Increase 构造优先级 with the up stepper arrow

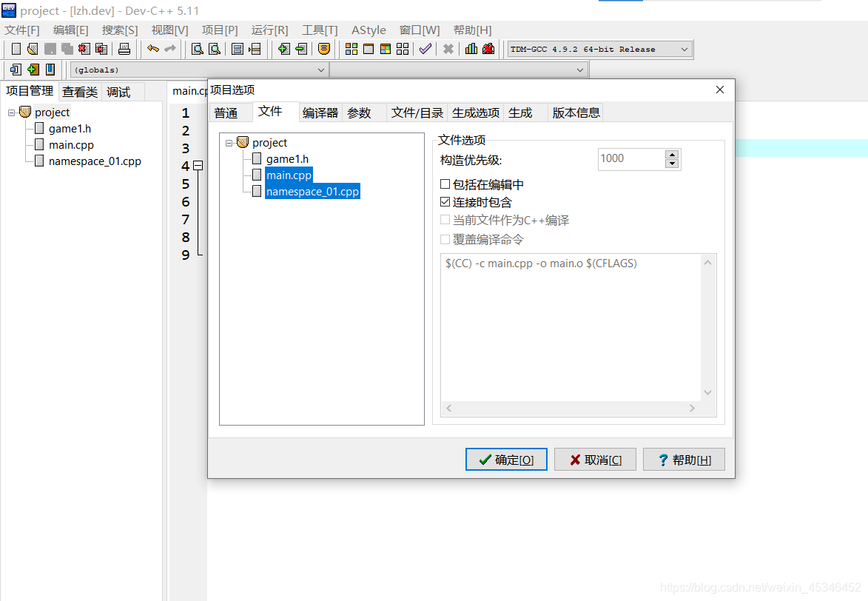[x=671, y=155]
